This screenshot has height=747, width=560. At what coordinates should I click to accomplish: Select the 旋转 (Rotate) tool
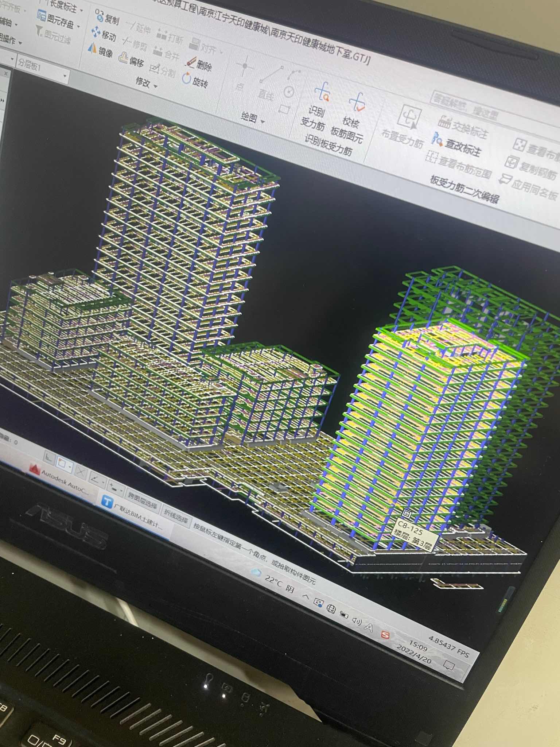[x=195, y=80]
